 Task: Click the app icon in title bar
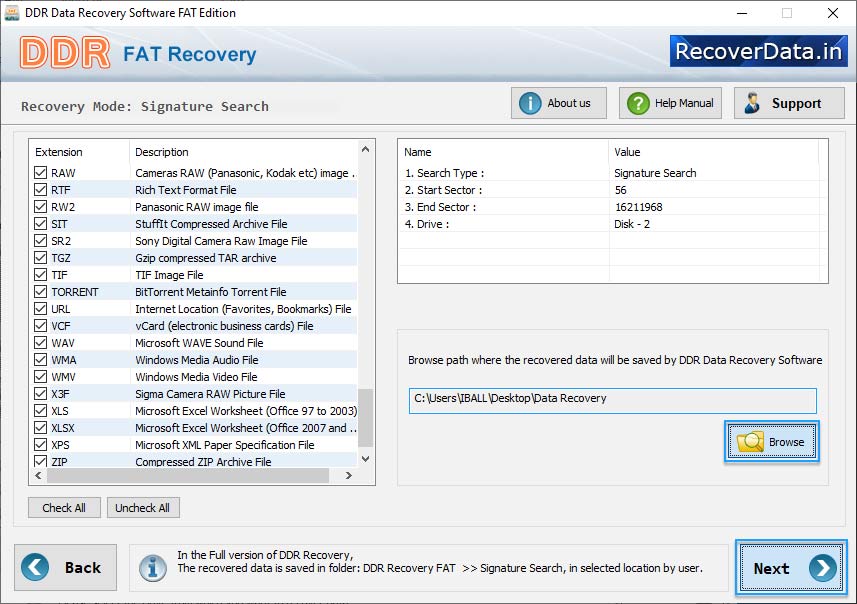pos(11,13)
